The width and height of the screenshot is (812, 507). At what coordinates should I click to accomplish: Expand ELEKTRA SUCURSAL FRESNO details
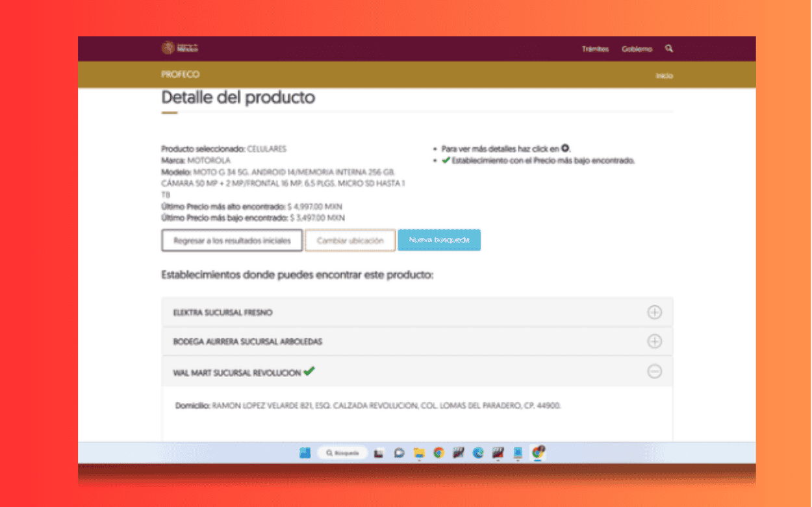[654, 312]
